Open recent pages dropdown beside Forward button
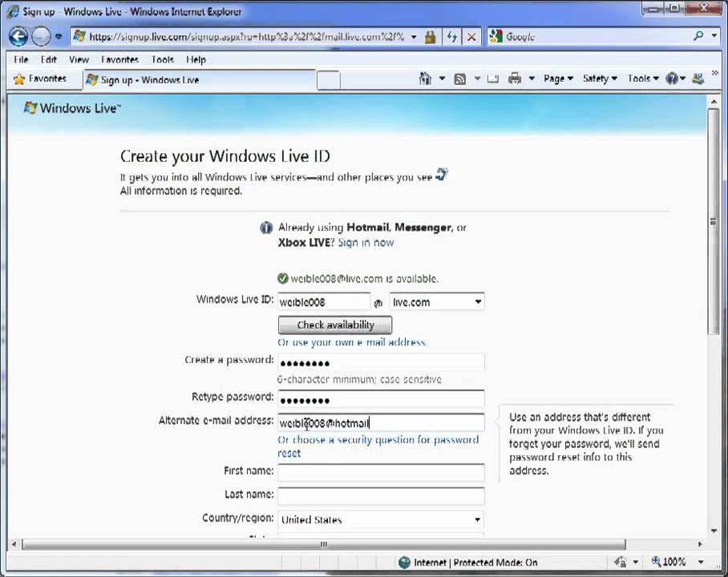The height and width of the screenshot is (577, 728). pos(59,36)
